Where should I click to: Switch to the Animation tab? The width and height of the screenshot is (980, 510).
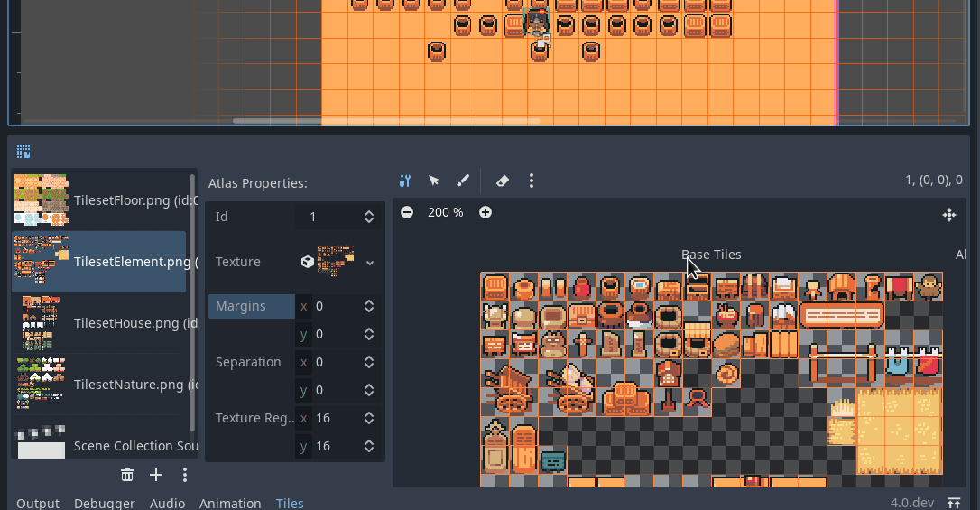click(x=230, y=503)
